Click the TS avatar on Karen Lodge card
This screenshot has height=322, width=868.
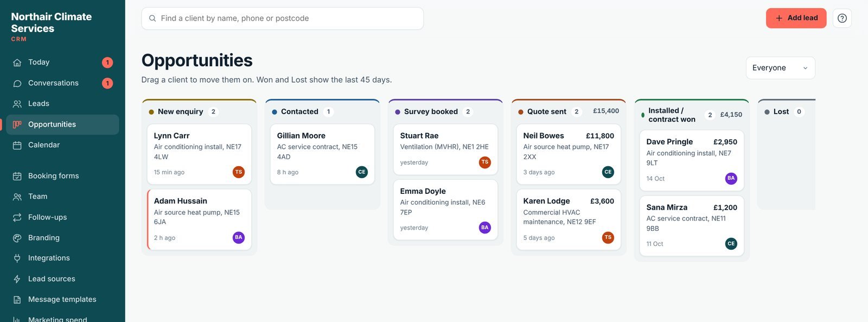pyautogui.click(x=608, y=237)
